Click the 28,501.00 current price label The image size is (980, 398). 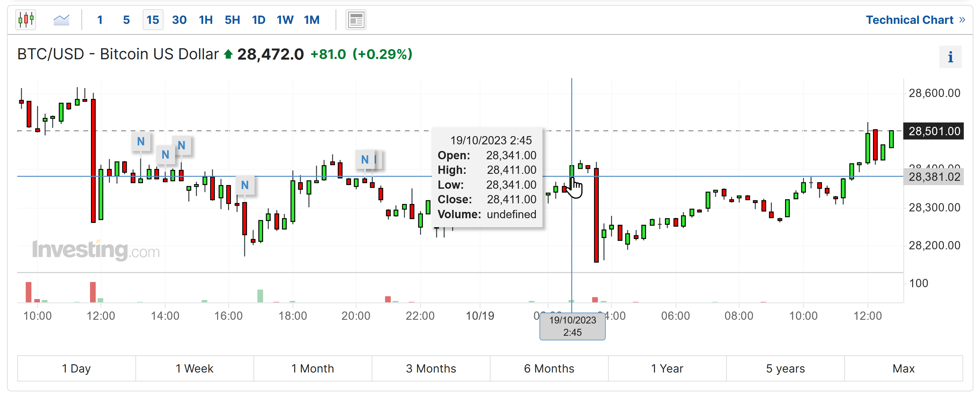[933, 131]
